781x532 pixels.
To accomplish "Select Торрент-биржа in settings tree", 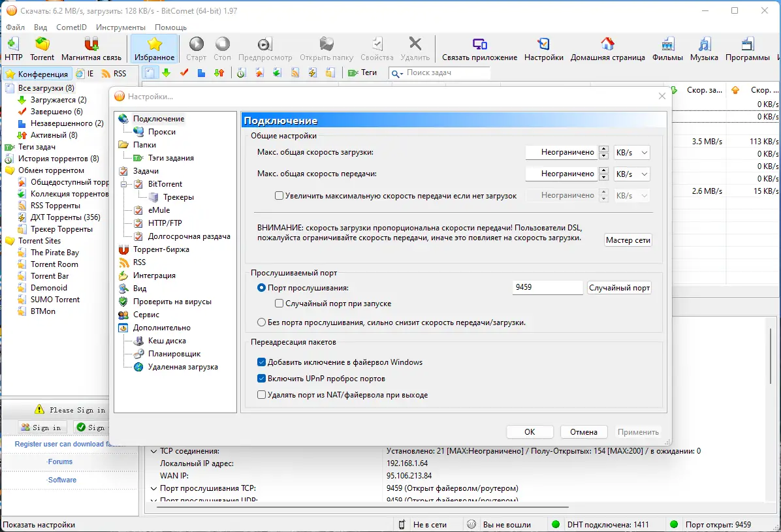I will pos(161,249).
